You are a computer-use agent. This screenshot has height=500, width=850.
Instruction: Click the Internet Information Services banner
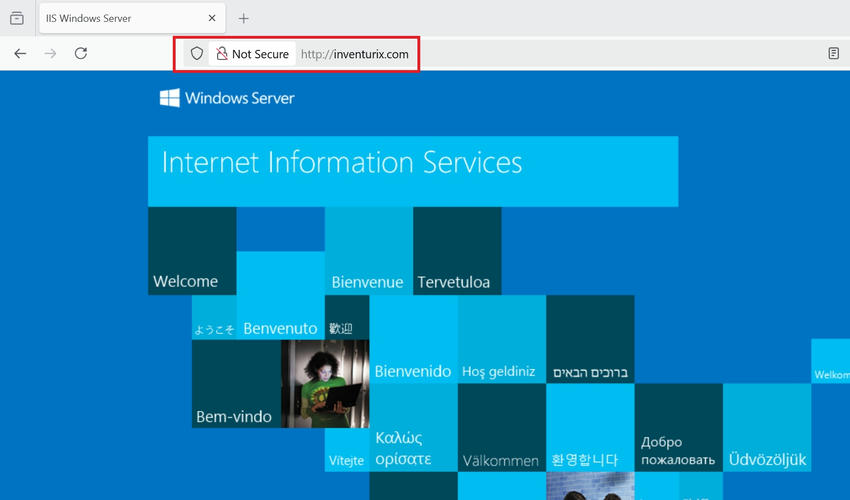(x=413, y=171)
